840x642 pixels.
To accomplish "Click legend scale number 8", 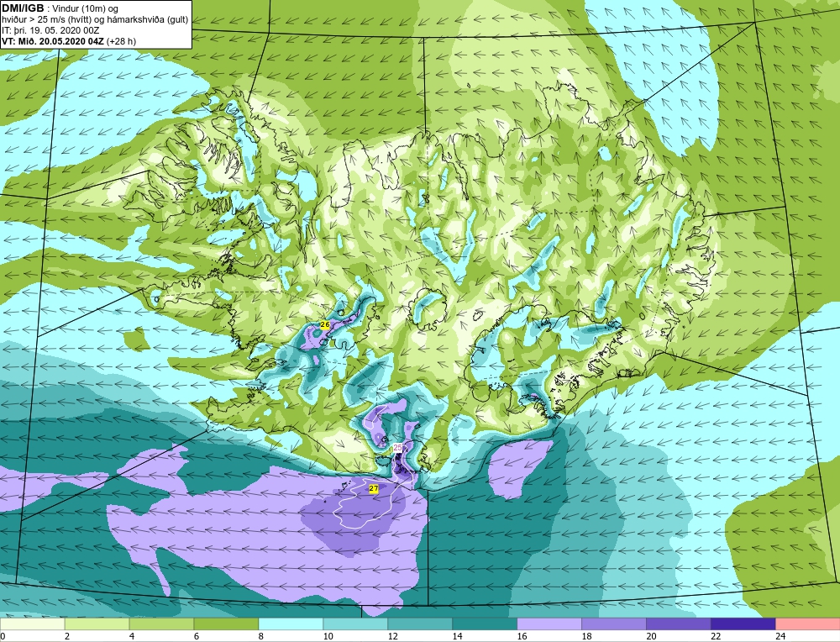I will pos(261,636).
